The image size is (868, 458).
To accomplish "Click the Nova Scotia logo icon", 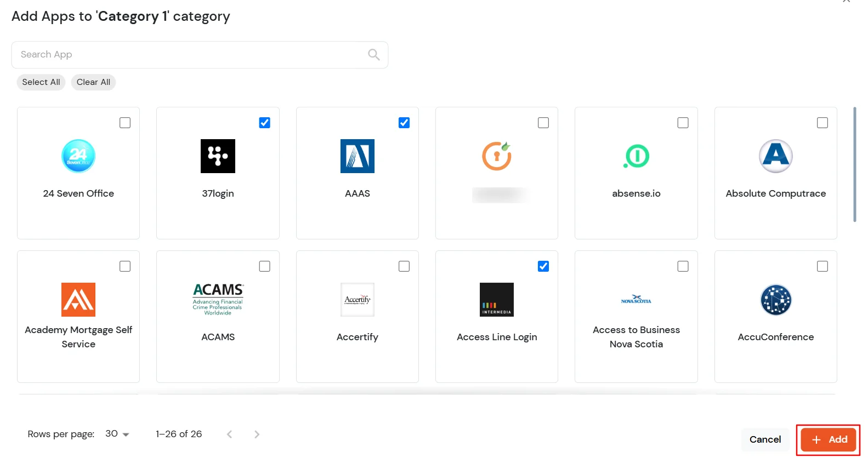I will pyautogui.click(x=636, y=300).
